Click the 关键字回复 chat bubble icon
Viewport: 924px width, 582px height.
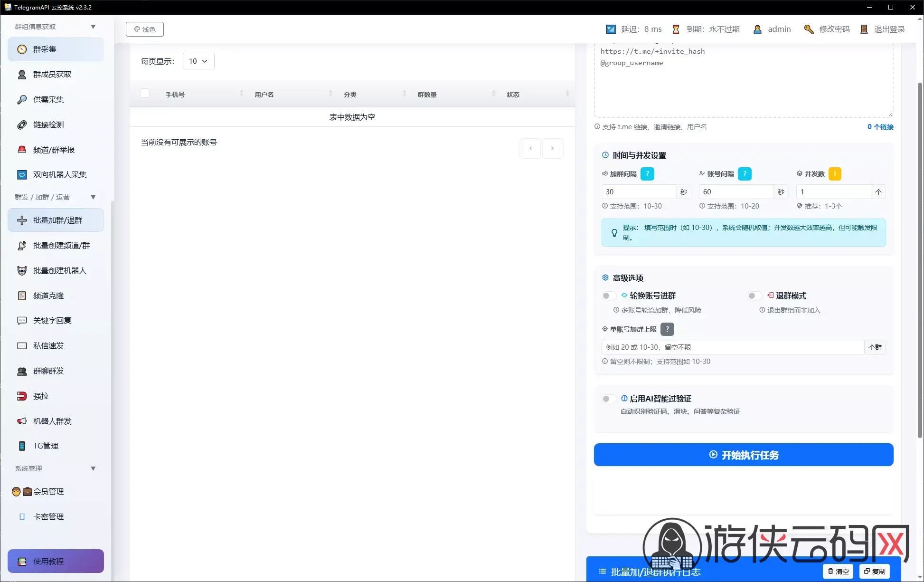point(22,321)
